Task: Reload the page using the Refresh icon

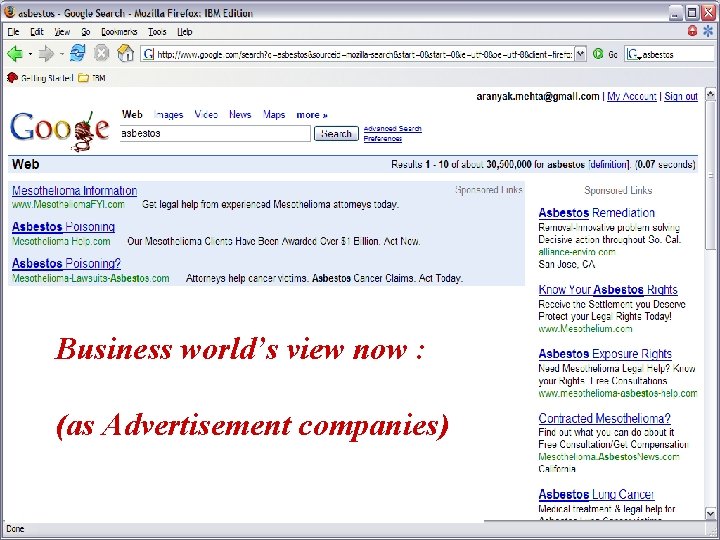Action: [77, 54]
